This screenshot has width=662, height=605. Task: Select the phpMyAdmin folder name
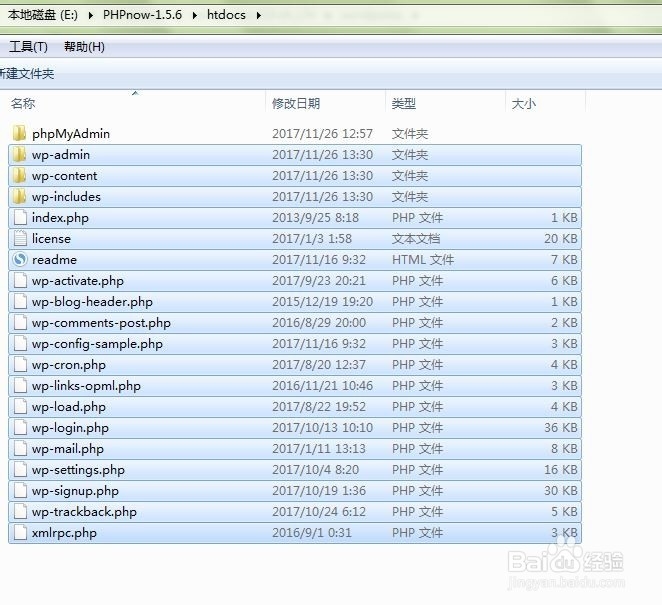[x=71, y=134]
